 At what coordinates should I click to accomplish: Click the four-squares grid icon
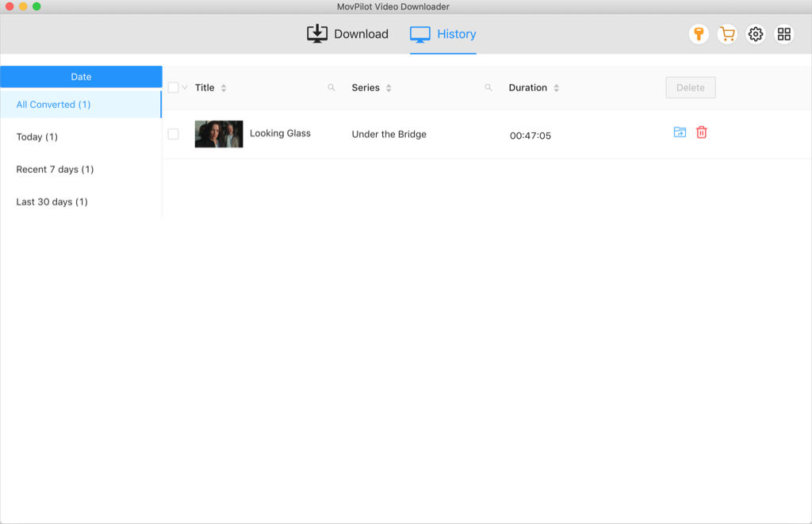point(784,34)
